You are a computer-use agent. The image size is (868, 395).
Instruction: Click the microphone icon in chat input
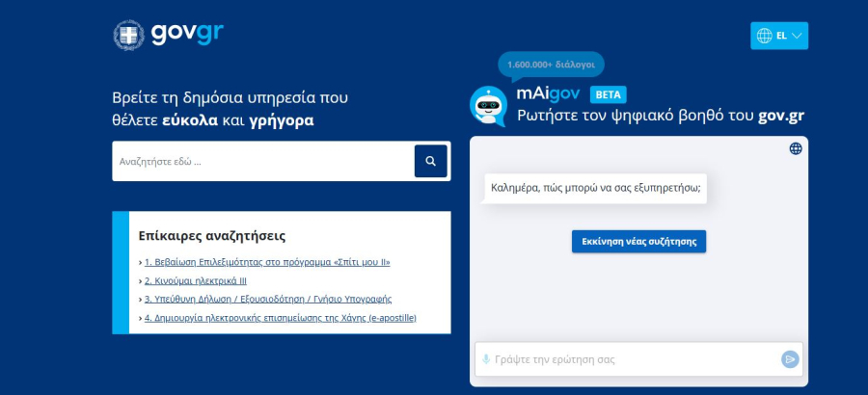(486, 359)
